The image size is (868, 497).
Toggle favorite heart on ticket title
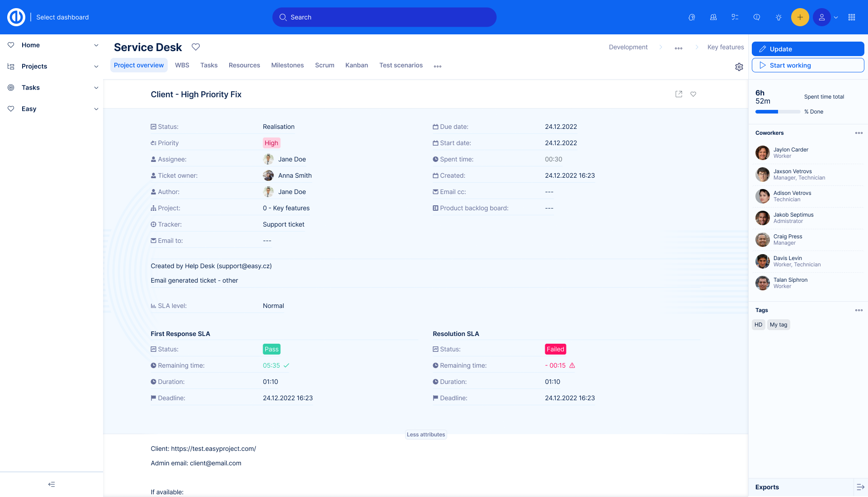point(693,94)
